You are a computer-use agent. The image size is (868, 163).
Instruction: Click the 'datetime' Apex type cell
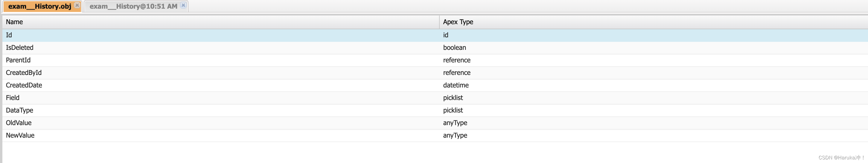pos(456,85)
